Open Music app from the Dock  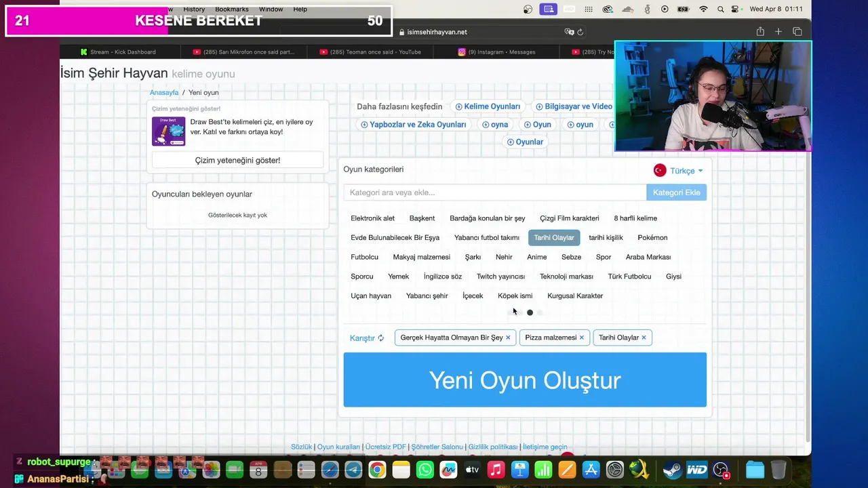pyautogui.click(x=496, y=470)
